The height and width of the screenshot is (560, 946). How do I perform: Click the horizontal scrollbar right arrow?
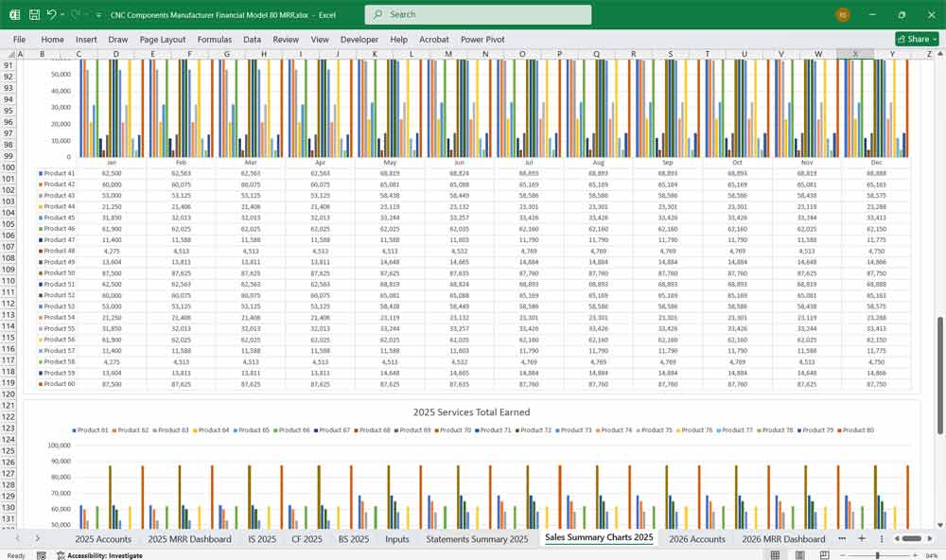point(930,538)
